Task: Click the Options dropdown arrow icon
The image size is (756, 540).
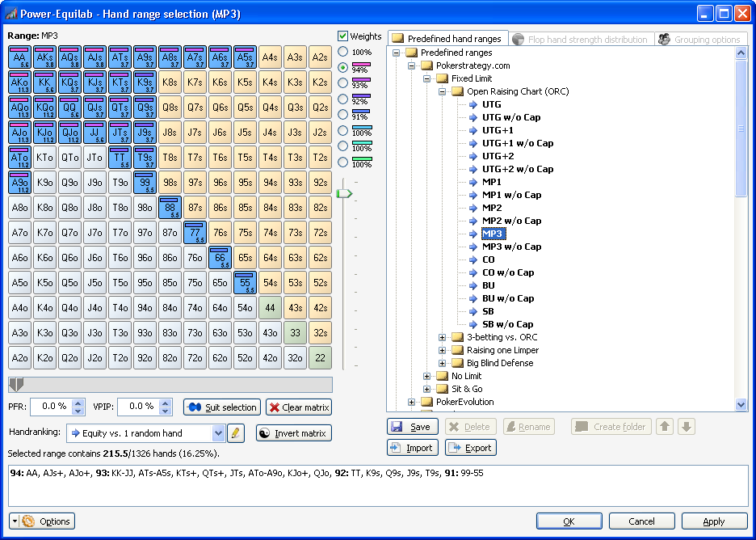Action: click(x=15, y=521)
